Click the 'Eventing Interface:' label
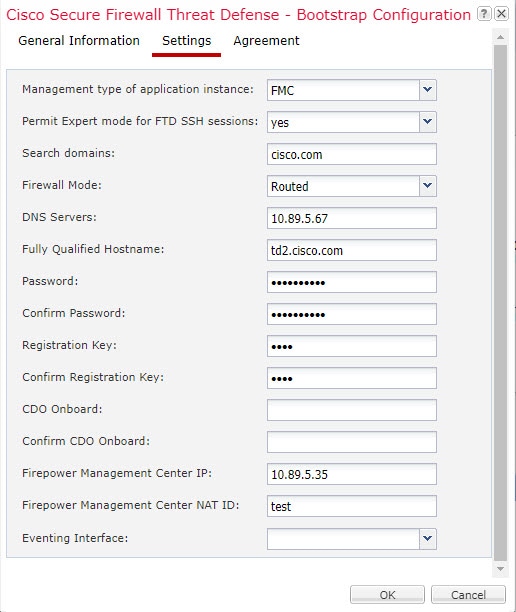Screen dimensions: 516x612 [x=75, y=538]
